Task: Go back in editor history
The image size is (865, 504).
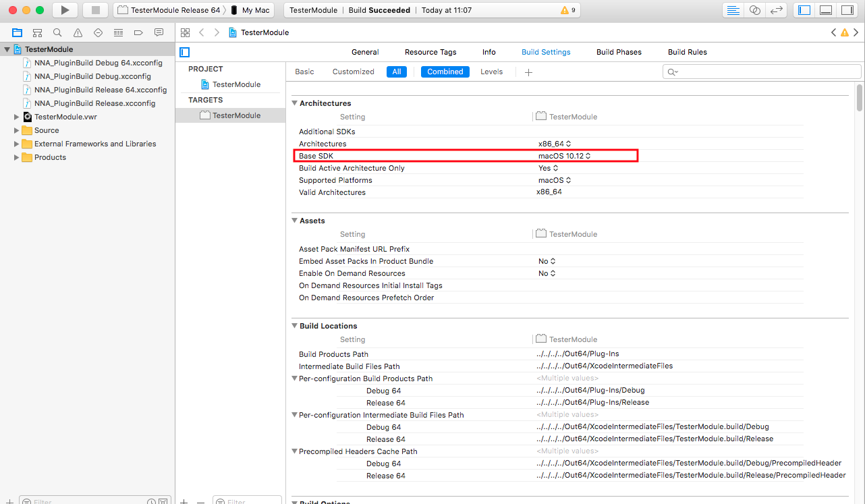Action: point(201,32)
